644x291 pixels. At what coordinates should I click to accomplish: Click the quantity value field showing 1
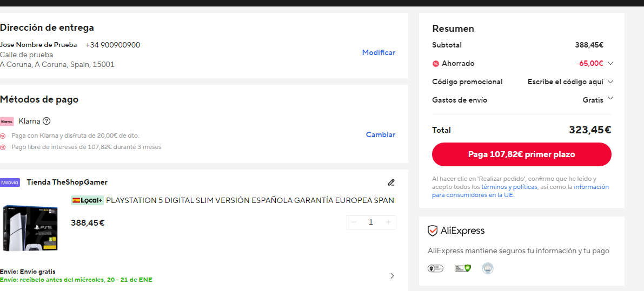click(371, 222)
